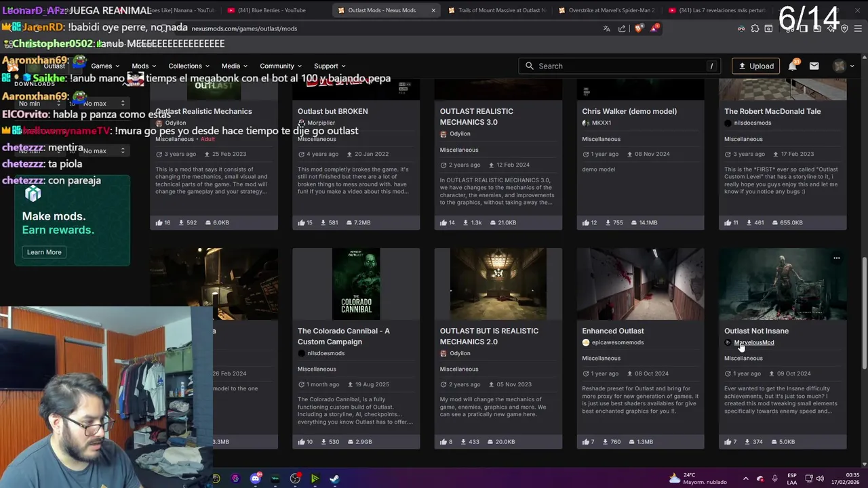Close the Outlast Mods - Nexus Mods tab
This screenshot has height=488, width=868.
coord(433,10)
